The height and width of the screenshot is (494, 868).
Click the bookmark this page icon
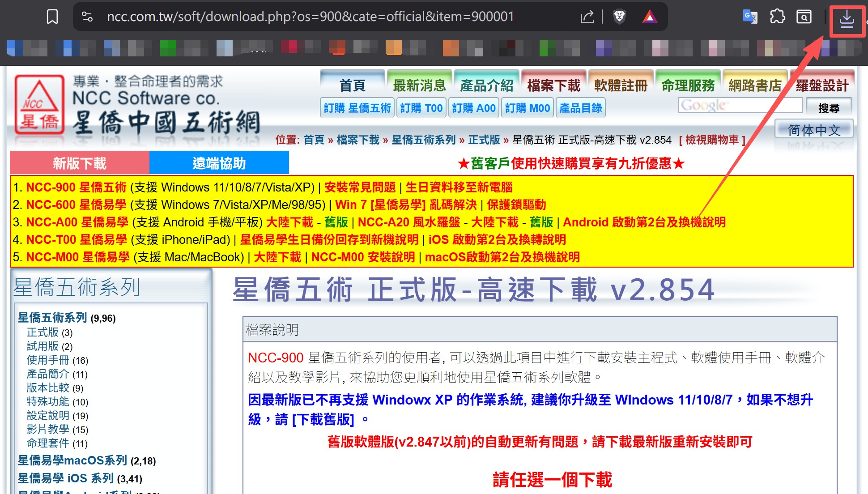52,17
